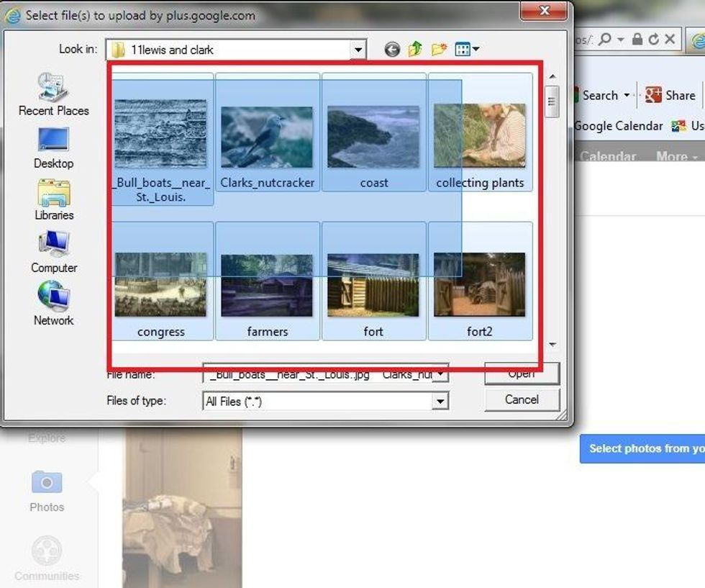The width and height of the screenshot is (705, 588).
Task: Click the browser refresh icon
Action: pyautogui.click(x=653, y=40)
